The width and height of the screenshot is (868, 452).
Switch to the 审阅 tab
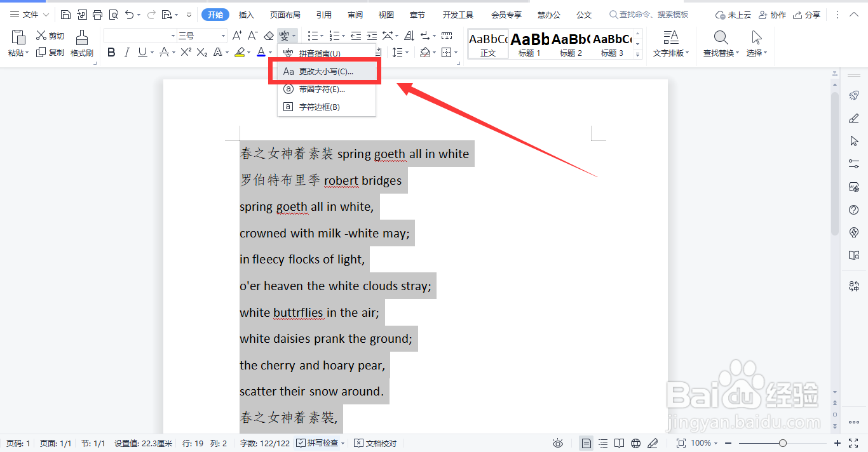point(355,15)
